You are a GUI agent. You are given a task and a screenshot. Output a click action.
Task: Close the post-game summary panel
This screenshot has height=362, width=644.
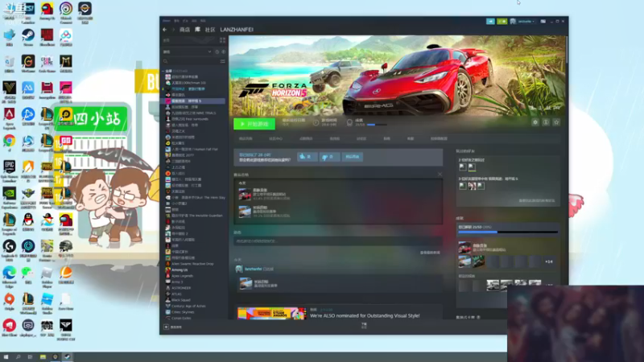point(440,175)
